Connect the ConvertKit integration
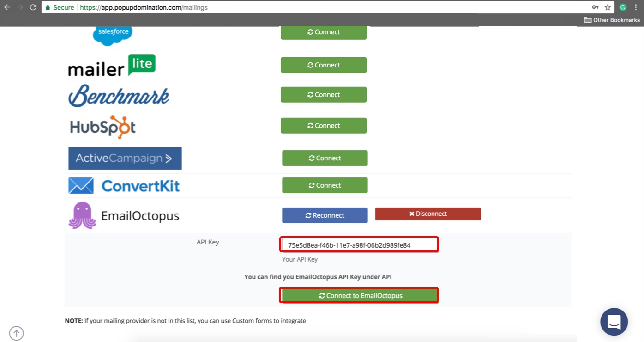 [x=325, y=185]
